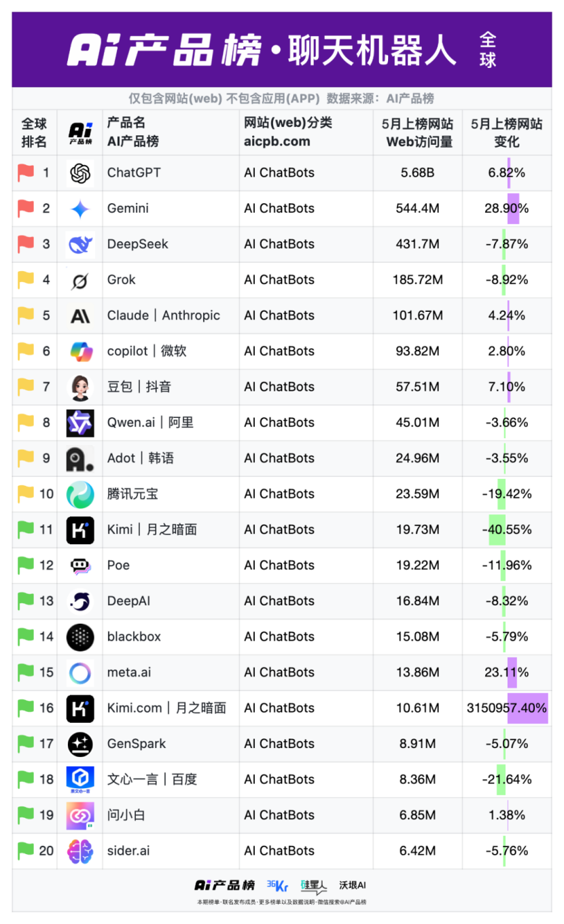
Task: Click the Grok logo icon
Action: [80, 280]
